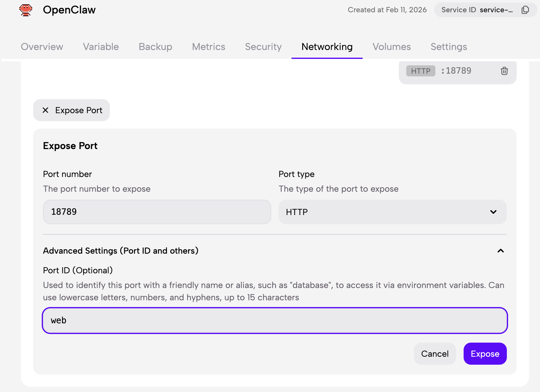
Task: Switch to the Volumes tab
Action: (391, 47)
